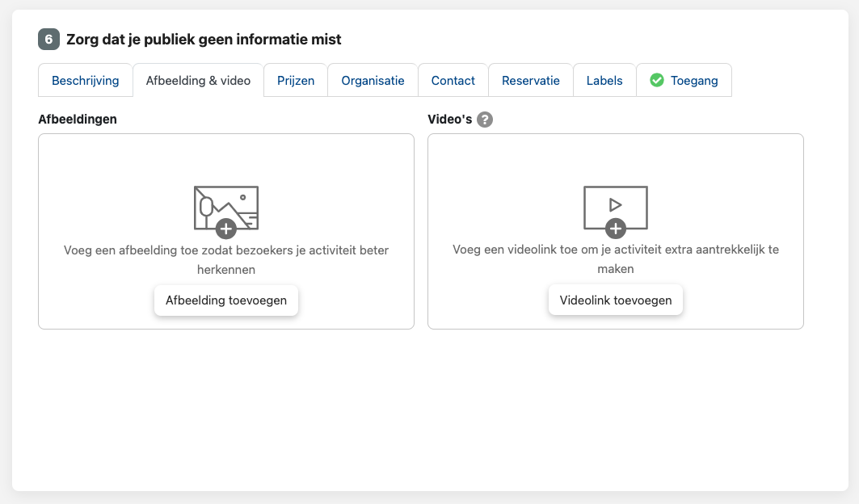
Task: Click the step 6 number badge
Action: pos(48,39)
